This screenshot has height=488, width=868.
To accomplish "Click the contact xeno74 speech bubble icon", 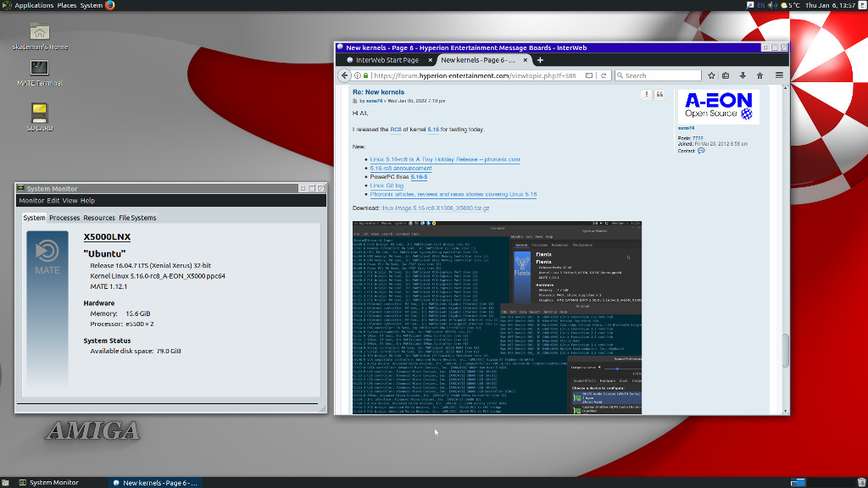I will [701, 151].
